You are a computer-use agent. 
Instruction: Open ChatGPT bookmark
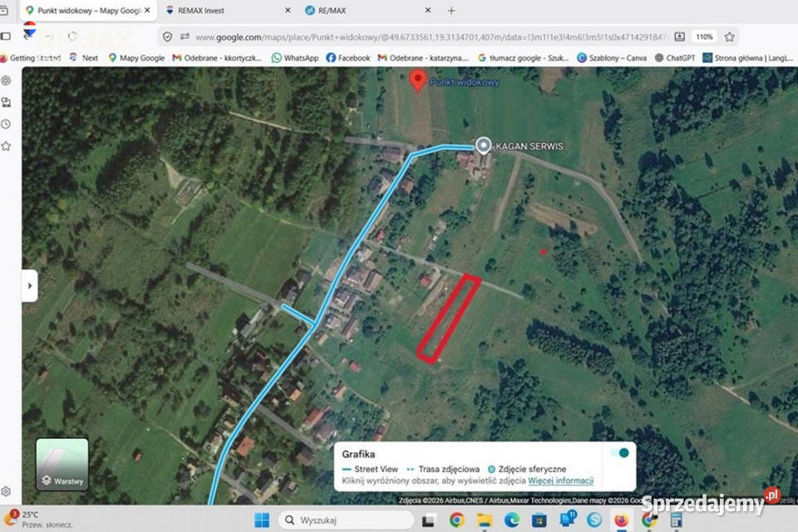(x=675, y=58)
